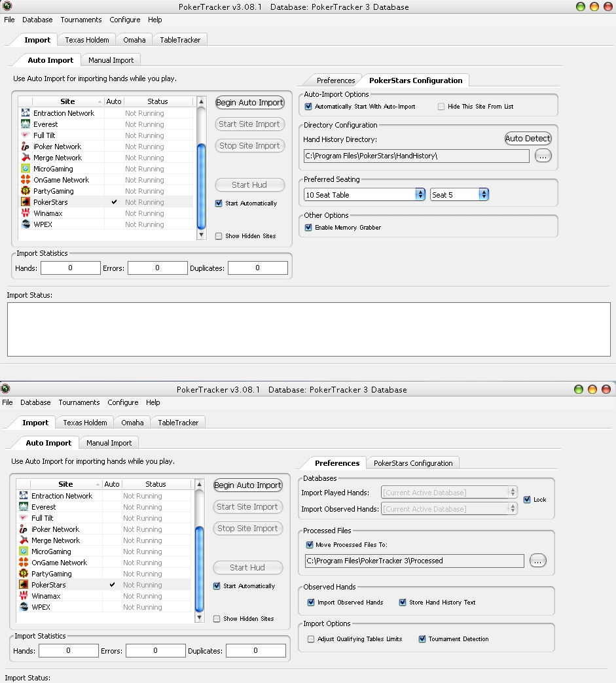Screen dimensions: 616x683
Task: Click the Full Tilt site icon in the upper window
Action: tap(25, 135)
